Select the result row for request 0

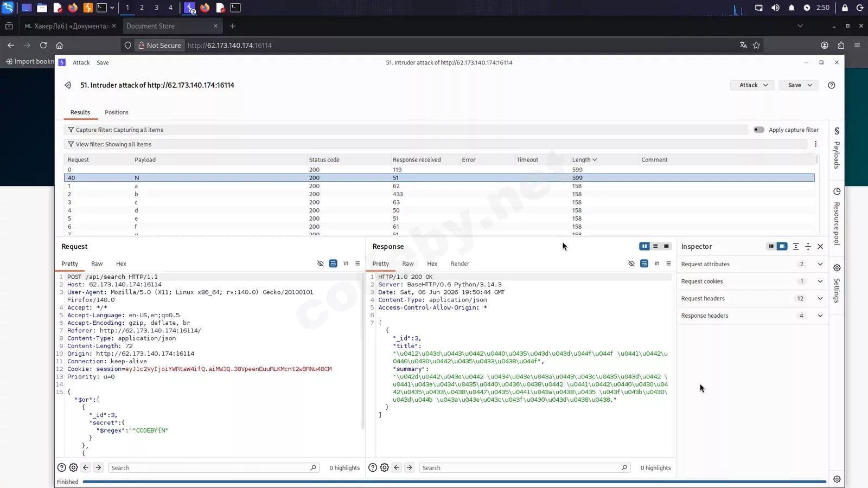439,170
